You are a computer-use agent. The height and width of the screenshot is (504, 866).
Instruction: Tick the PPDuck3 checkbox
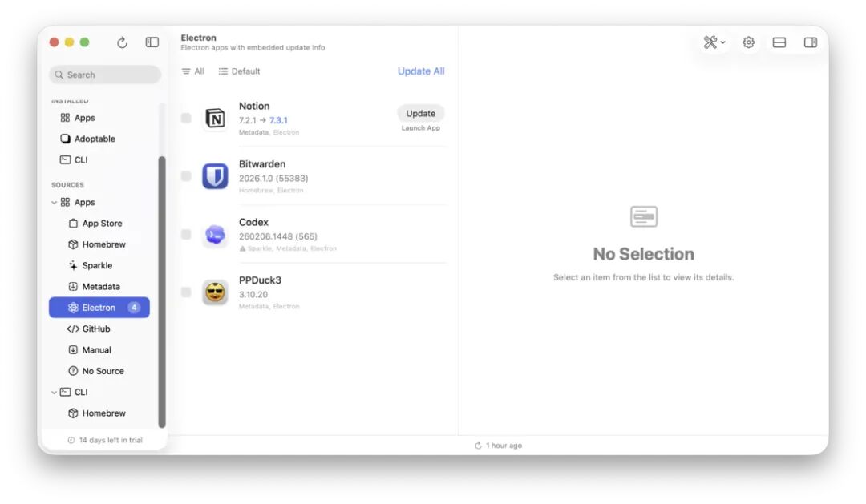[186, 292]
